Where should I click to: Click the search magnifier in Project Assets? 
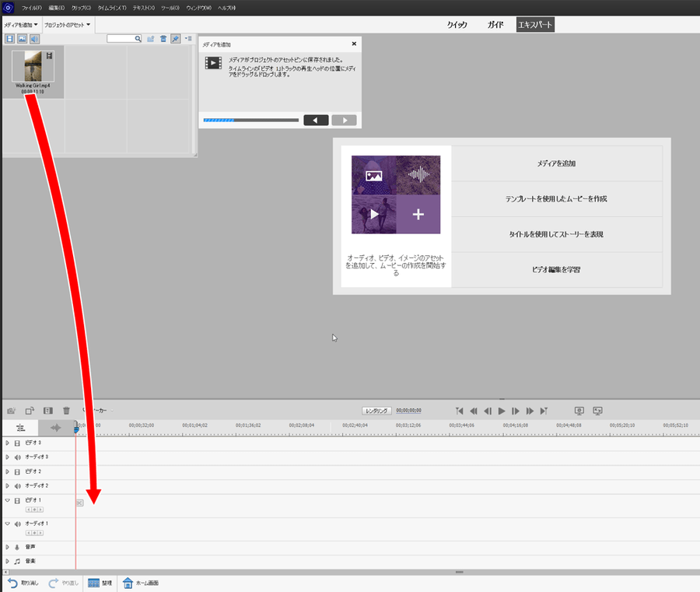[x=138, y=39]
